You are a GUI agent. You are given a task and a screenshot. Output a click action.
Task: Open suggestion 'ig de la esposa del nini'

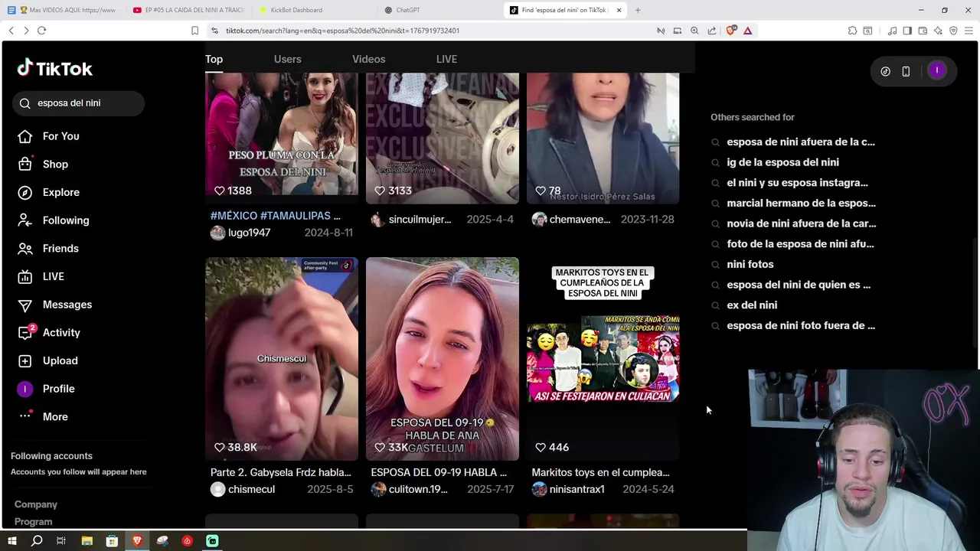[782, 162]
